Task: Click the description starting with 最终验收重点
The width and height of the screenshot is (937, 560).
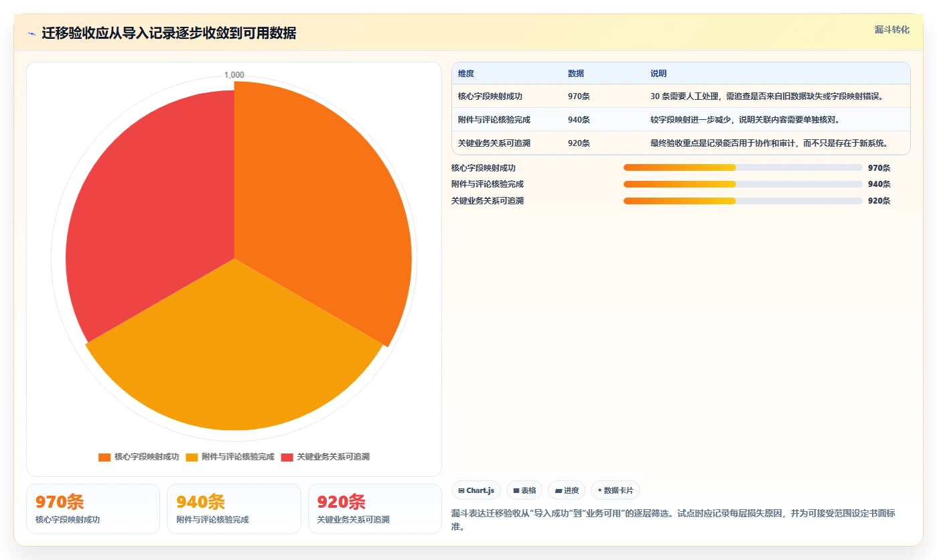Action: pos(770,143)
